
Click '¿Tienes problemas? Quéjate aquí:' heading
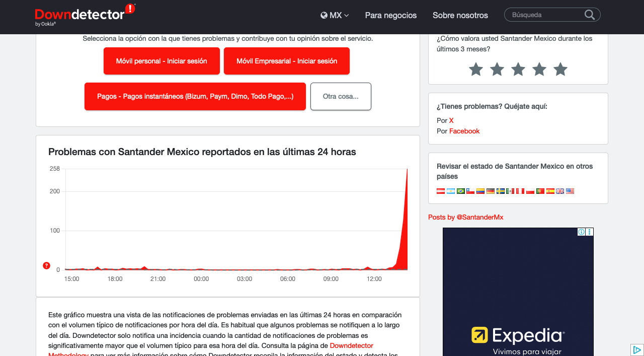point(492,106)
